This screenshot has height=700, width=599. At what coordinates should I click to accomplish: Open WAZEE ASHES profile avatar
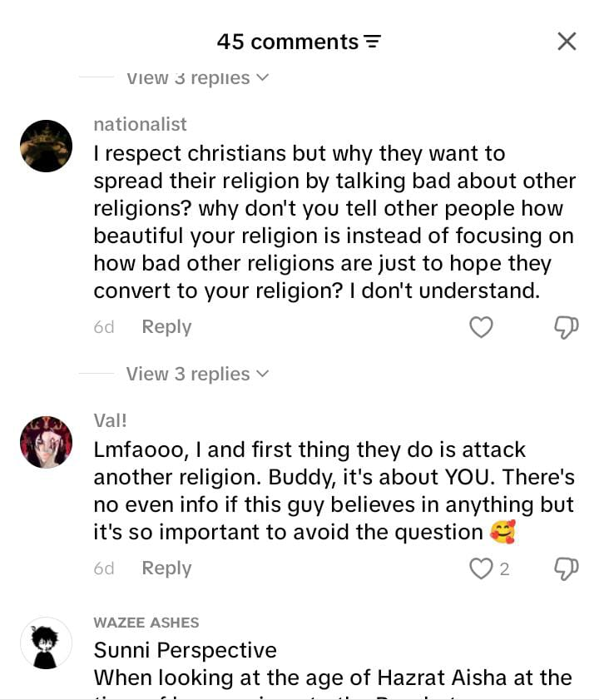(x=46, y=643)
